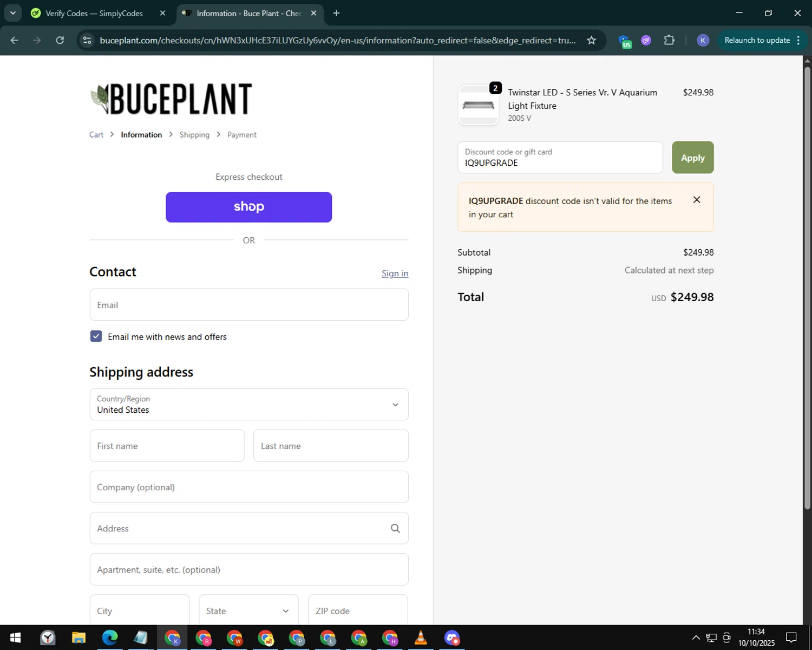Launch Microsoft Edge from the taskbar
The height and width of the screenshot is (650, 812).
click(x=110, y=638)
